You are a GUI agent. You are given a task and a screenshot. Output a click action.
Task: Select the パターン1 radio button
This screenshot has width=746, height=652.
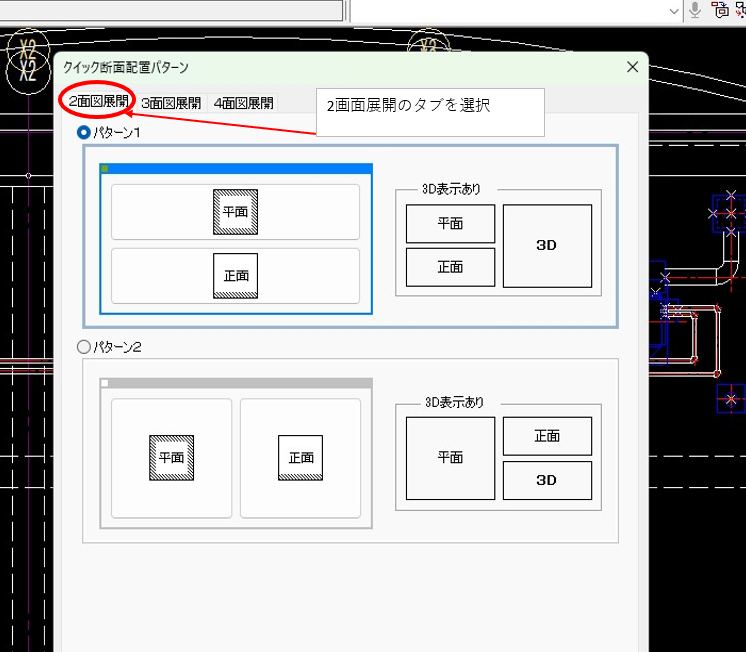pos(84,132)
